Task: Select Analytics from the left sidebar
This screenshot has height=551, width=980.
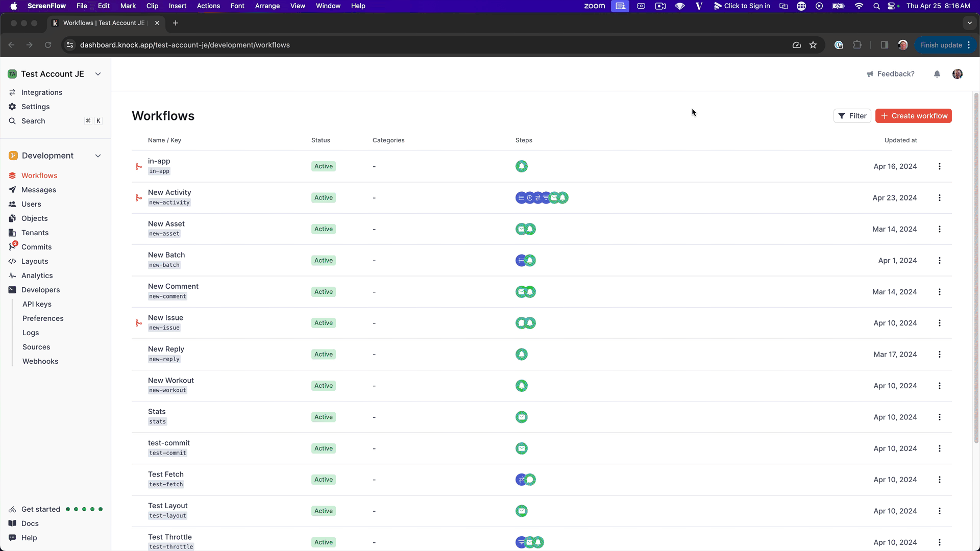Action: point(37,275)
